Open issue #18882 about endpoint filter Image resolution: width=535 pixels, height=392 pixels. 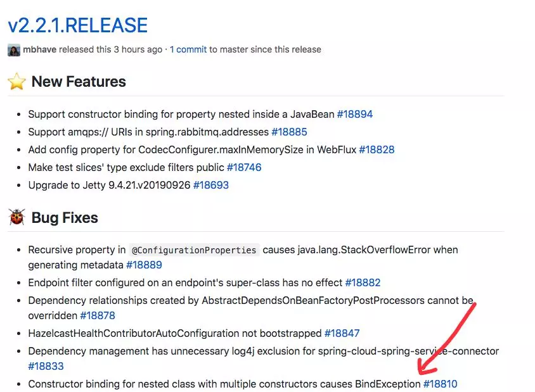(363, 282)
